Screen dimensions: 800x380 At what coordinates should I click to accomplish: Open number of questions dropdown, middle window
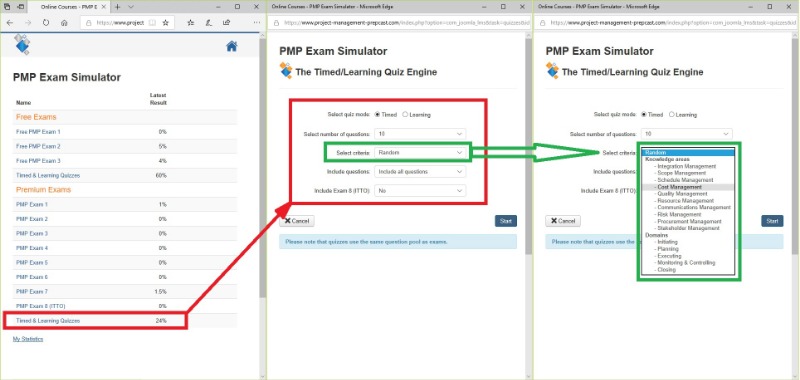coord(420,134)
